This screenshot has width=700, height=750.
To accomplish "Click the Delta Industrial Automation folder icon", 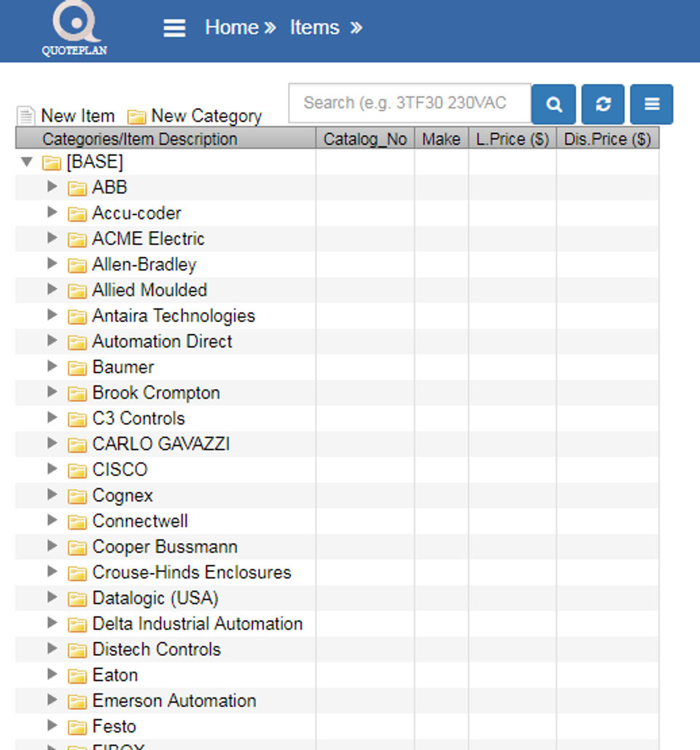I will point(77,625).
